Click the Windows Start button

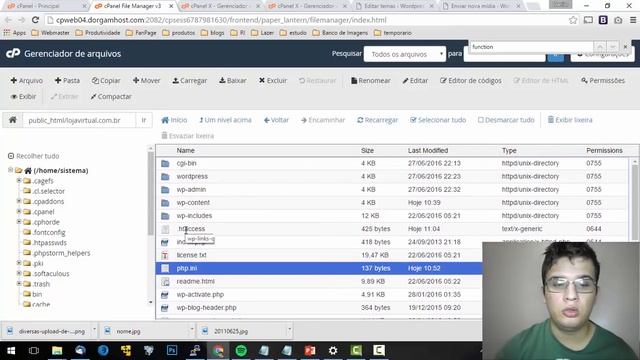point(11,350)
